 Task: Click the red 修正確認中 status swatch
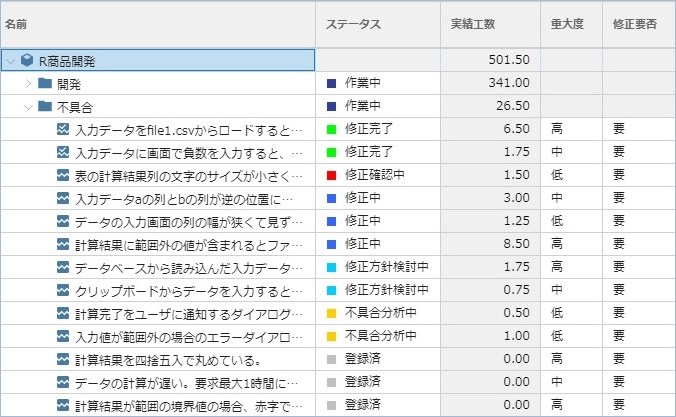pyautogui.click(x=332, y=175)
